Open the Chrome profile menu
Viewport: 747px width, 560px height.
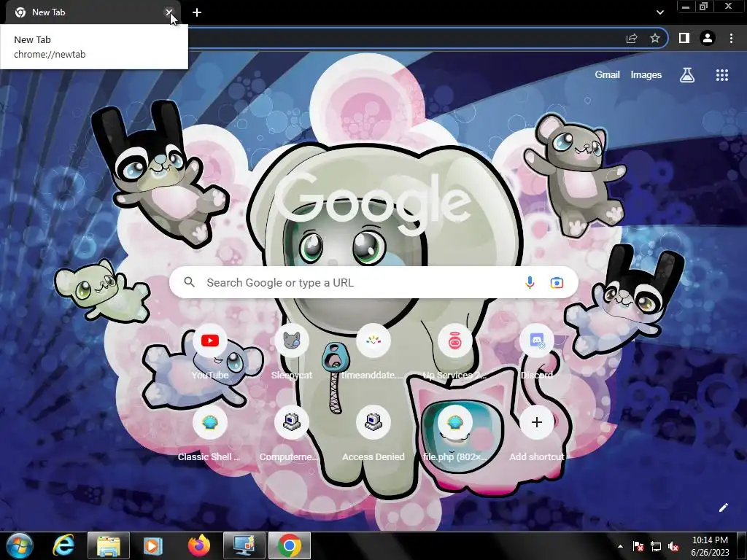pyautogui.click(x=708, y=38)
